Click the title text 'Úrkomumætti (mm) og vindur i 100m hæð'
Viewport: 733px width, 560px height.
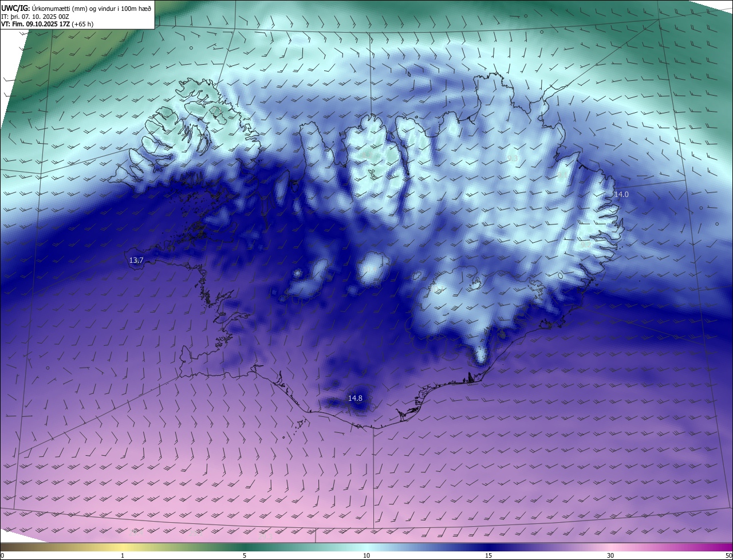92,8
